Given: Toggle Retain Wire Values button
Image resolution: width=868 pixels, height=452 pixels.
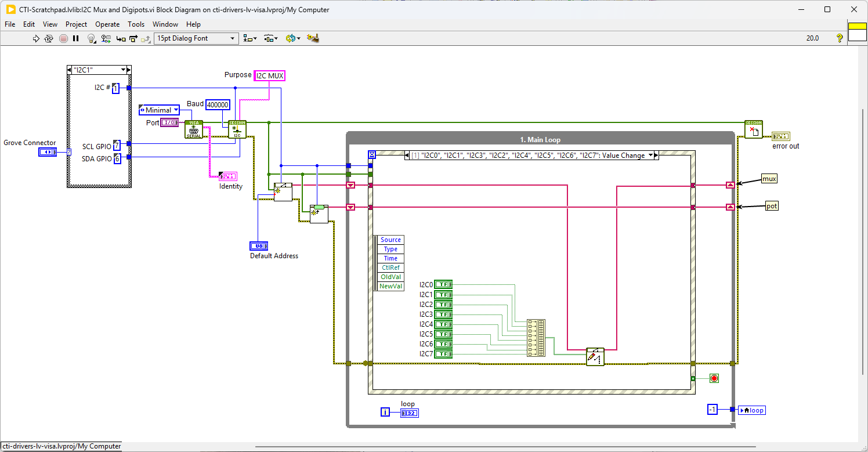Looking at the screenshot, I should click(x=106, y=38).
